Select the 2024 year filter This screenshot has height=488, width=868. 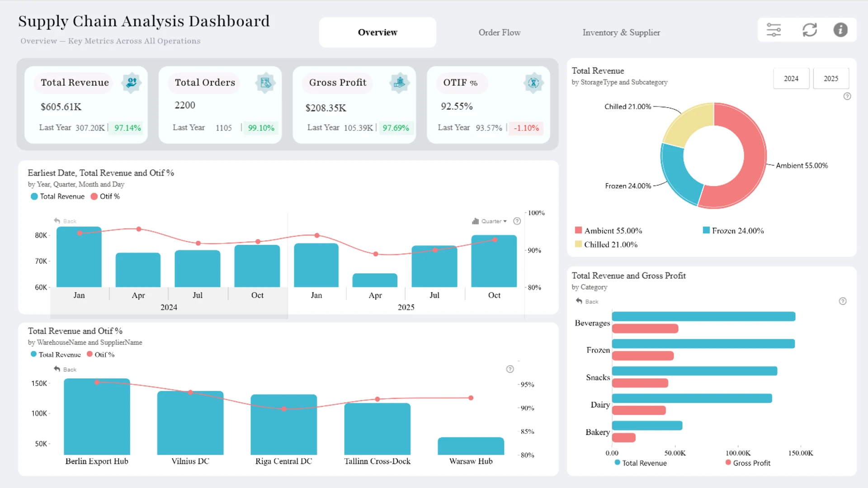791,79
